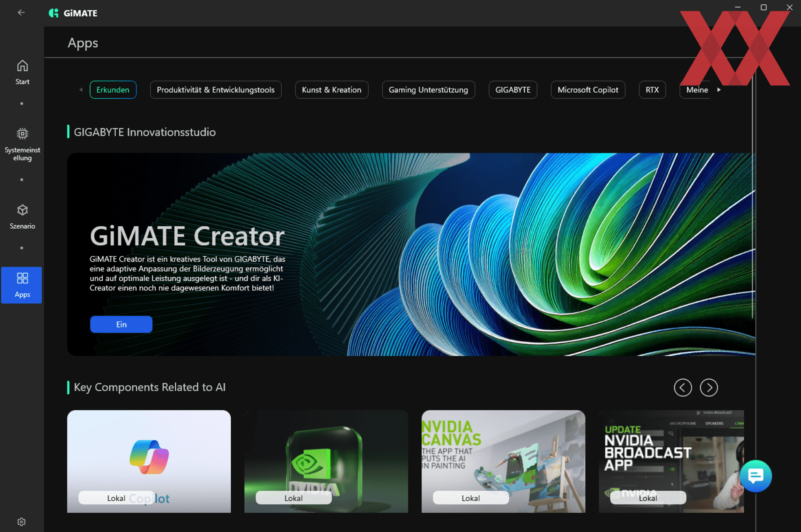Open the Szenario section
The height and width of the screenshot is (532, 801).
(22, 217)
